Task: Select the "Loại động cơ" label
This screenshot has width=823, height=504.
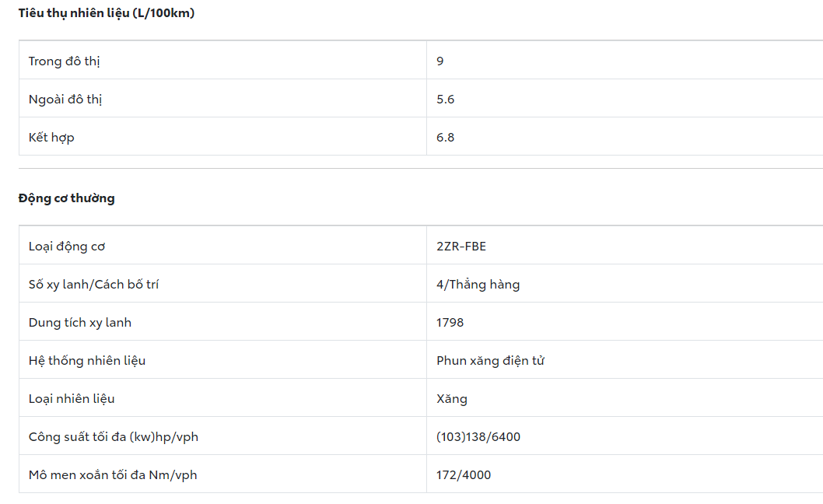Action: pos(67,247)
